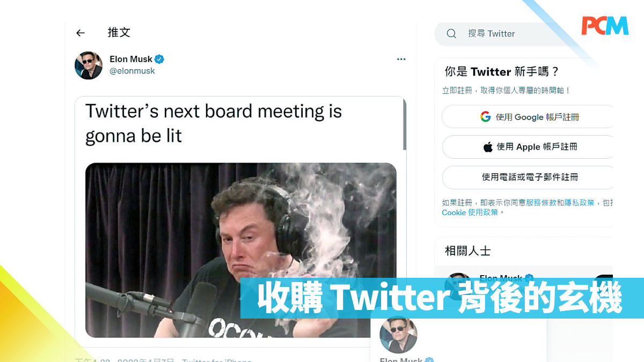Click the scrollbar beside the tweet image
The width and height of the screenshot is (644, 362).
(404, 124)
